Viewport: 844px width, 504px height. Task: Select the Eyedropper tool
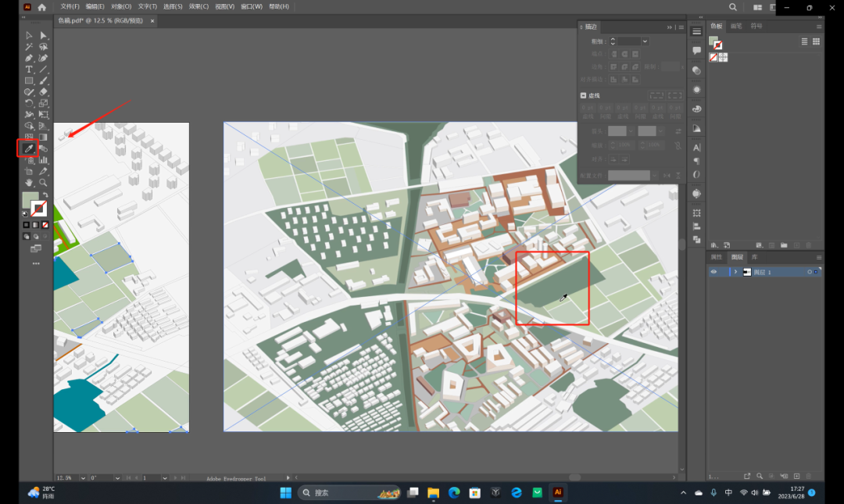pos(29,148)
